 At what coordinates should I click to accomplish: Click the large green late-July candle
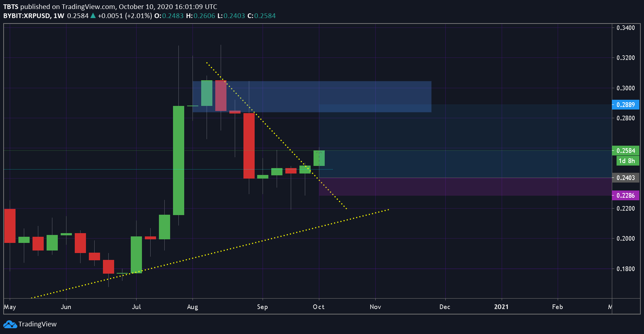(178, 160)
